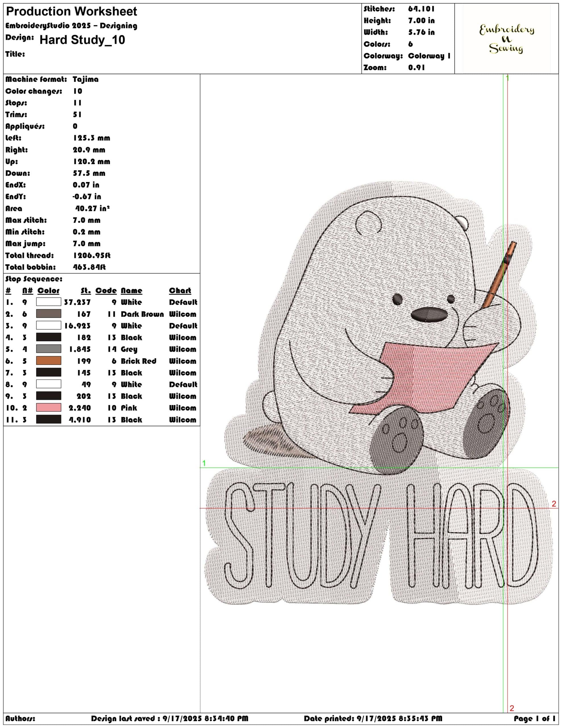Click the STUDY HARD stitched lettering
This screenshot has width=562, height=728.
[x=381, y=535]
